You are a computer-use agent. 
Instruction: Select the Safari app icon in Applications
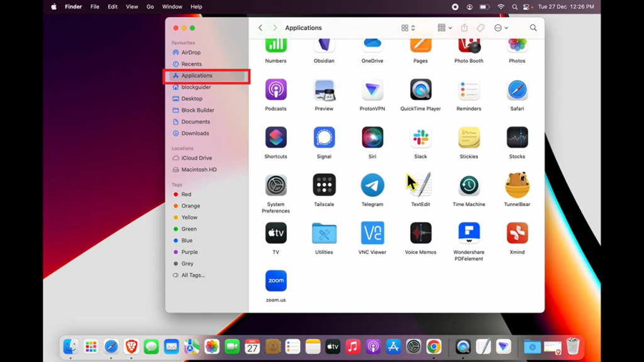[517, 89]
